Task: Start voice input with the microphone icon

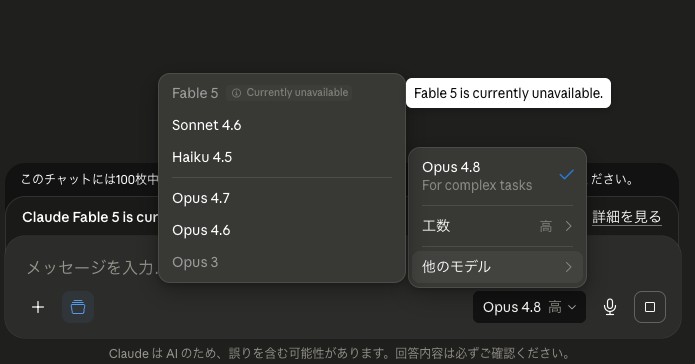Action: coord(610,307)
